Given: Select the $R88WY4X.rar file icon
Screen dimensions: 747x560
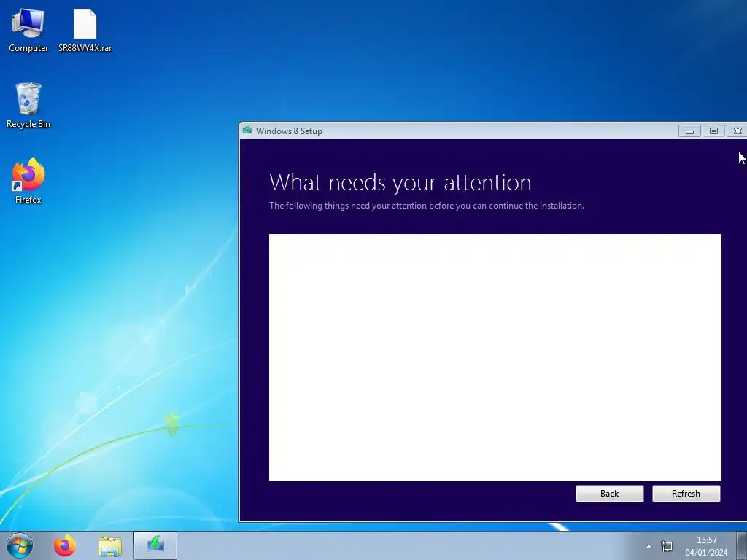Looking at the screenshot, I should point(85,31).
